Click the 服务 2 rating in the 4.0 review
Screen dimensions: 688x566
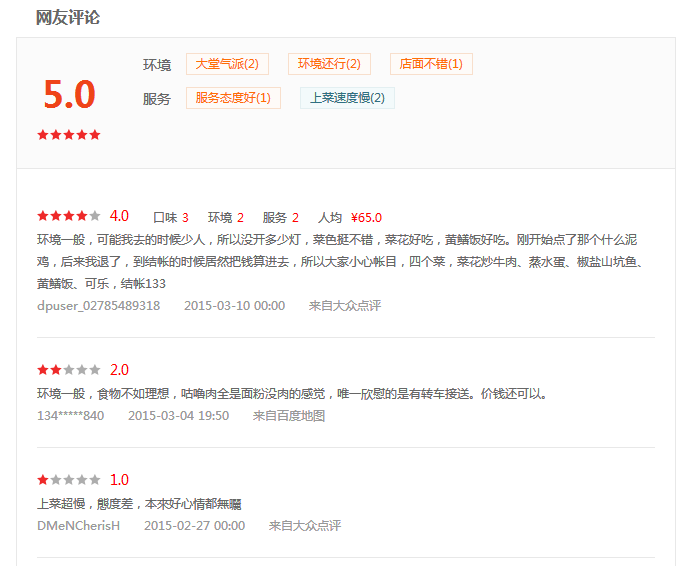(281, 218)
